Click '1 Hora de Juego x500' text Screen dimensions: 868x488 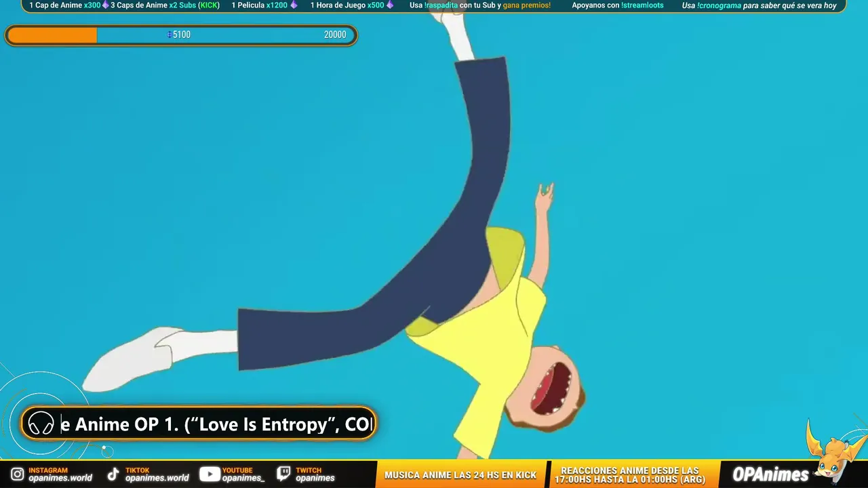point(347,5)
